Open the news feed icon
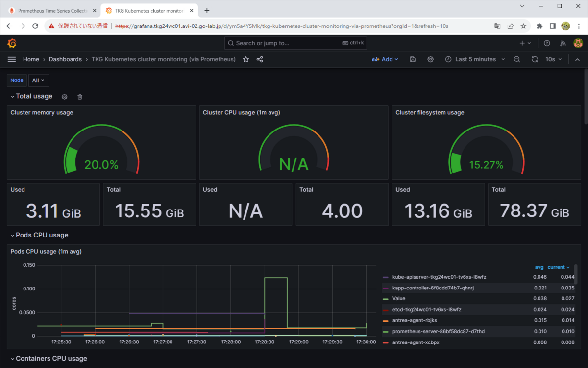The height and width of the screenshot is (368, 588). pyautogui.click(x=563, y=43)
